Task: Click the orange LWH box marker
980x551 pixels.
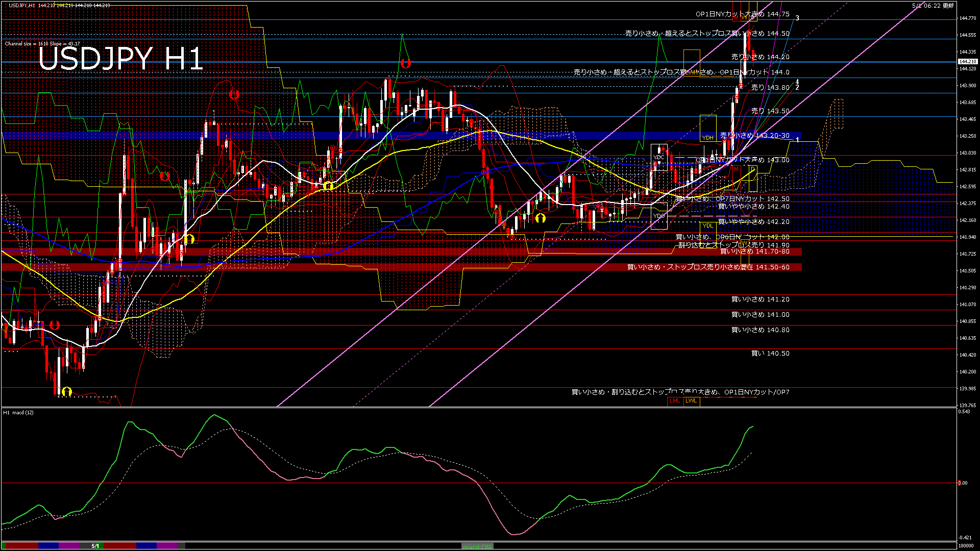Action: [692, 72]
